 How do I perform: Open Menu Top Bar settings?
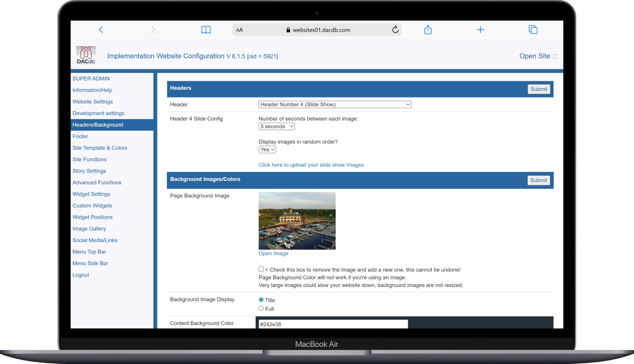[x=89, y=252]
